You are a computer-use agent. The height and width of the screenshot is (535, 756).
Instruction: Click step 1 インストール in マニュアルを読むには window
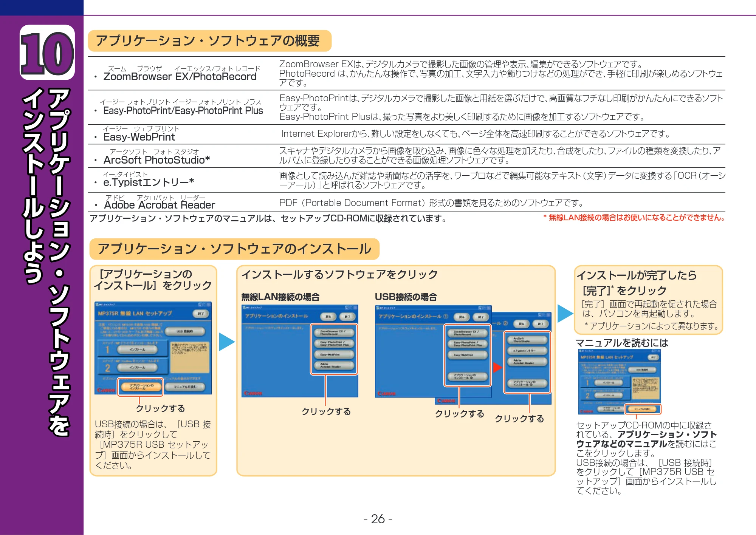[608, 383]
